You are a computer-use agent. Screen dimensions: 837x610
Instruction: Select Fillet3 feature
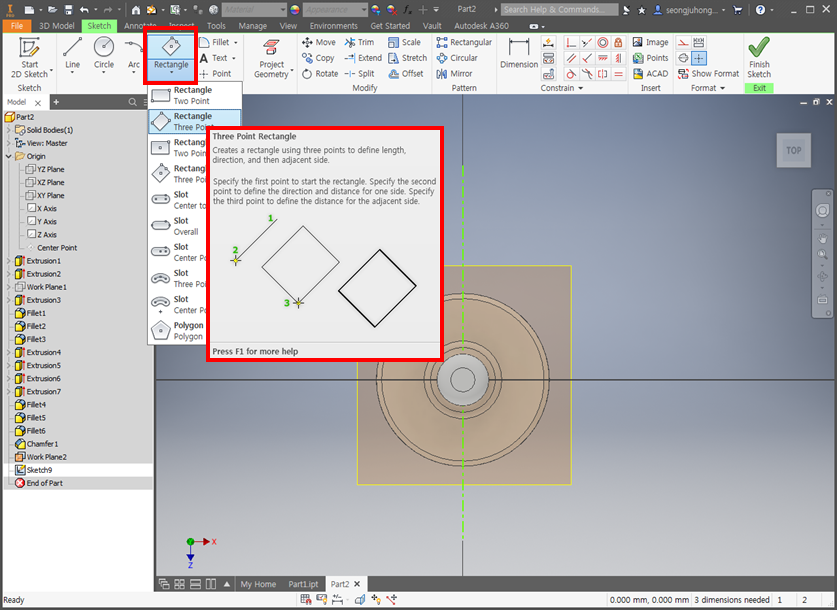pyautogui.click(x=36, y=339)
